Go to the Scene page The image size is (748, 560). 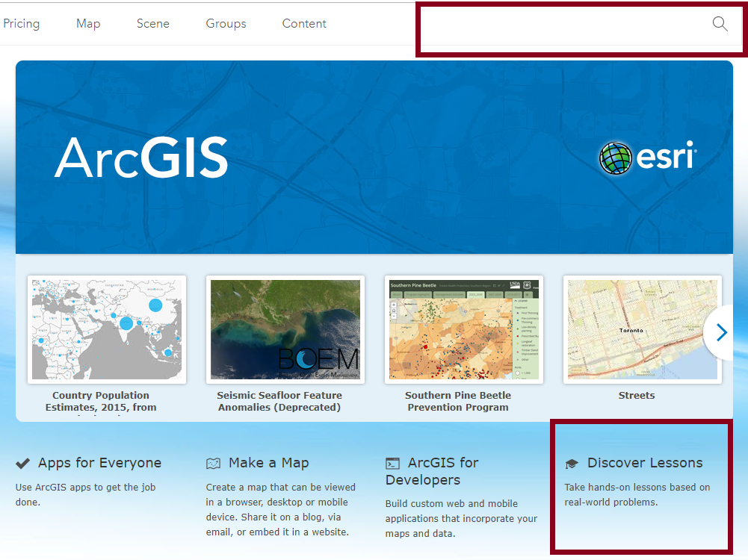153,24
